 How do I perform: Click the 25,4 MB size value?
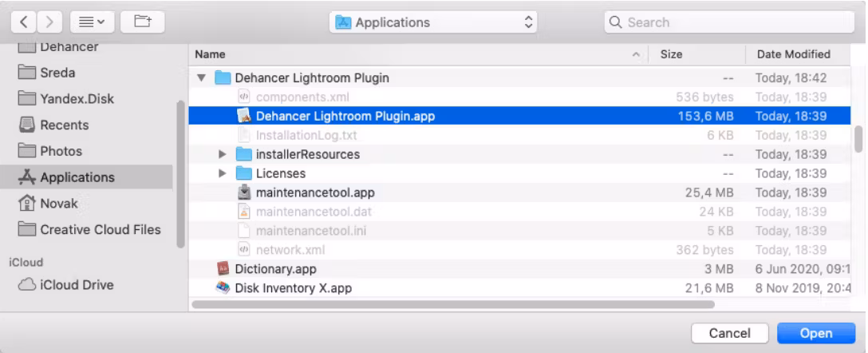click(x=710, y=192)
